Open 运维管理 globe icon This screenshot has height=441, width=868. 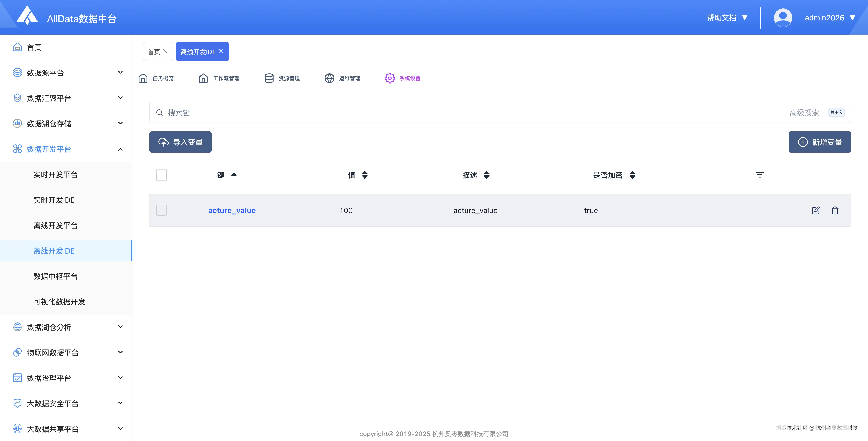pyautogui.click(x=329, y=78)
